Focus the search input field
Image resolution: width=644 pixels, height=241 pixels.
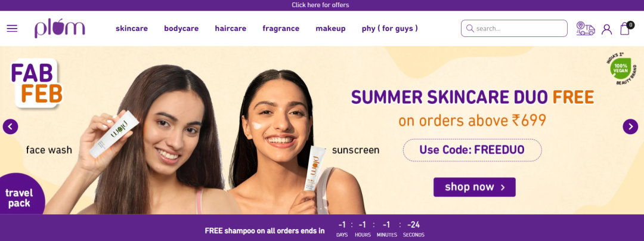coord(514,28)
